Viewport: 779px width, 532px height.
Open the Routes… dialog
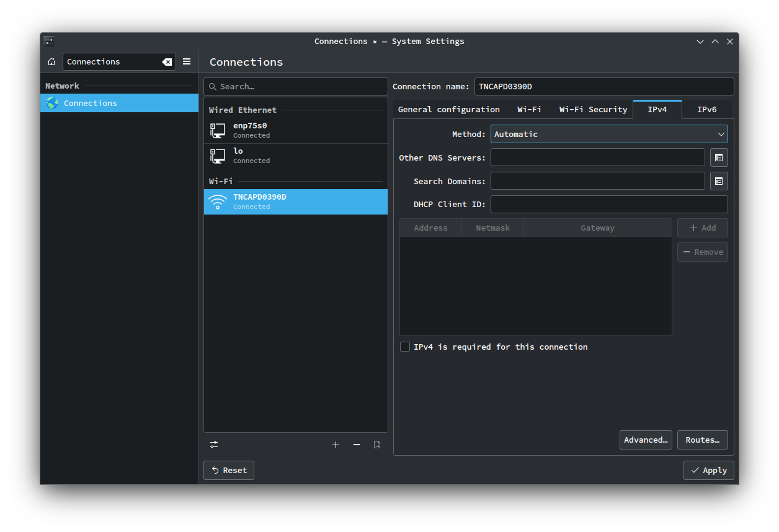coord(703,440)
